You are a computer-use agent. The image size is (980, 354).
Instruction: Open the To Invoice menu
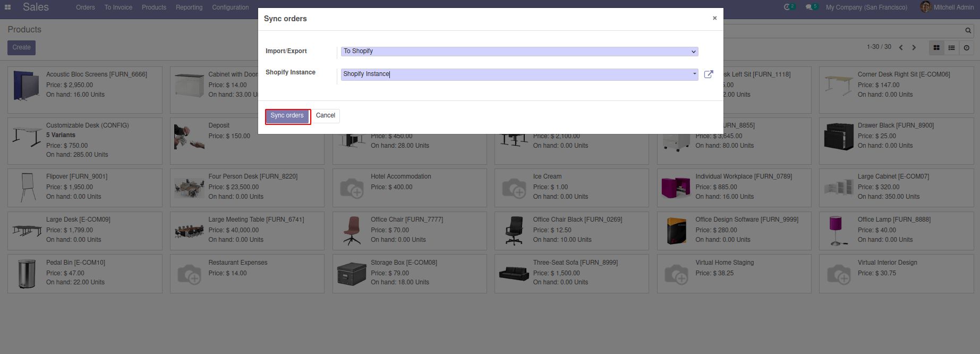click(118, 7)
